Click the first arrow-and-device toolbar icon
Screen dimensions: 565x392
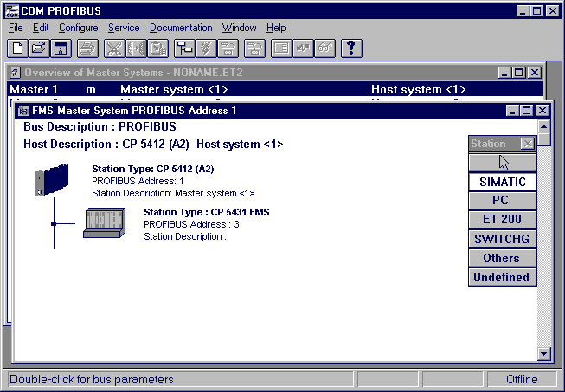[228, 48]
